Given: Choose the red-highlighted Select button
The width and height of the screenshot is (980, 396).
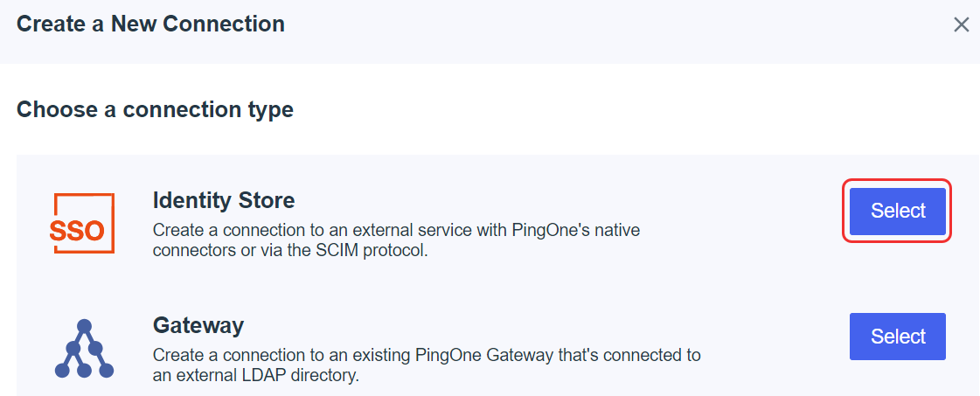Looking at the screenshot, I should coord(898,212).
